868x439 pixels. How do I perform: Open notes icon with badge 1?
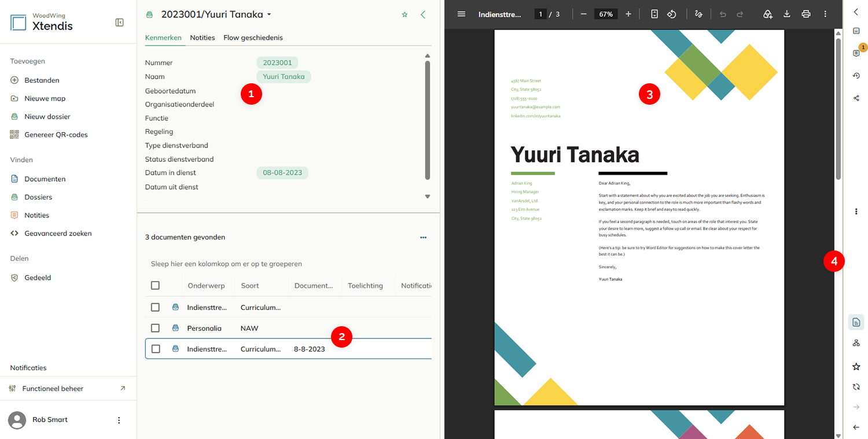coord(857,53)
